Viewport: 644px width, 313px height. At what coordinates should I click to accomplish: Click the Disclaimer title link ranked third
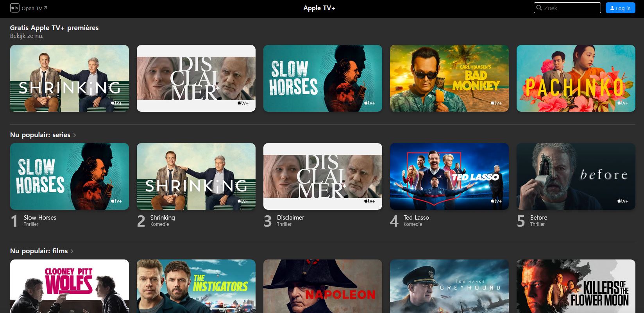290,218
